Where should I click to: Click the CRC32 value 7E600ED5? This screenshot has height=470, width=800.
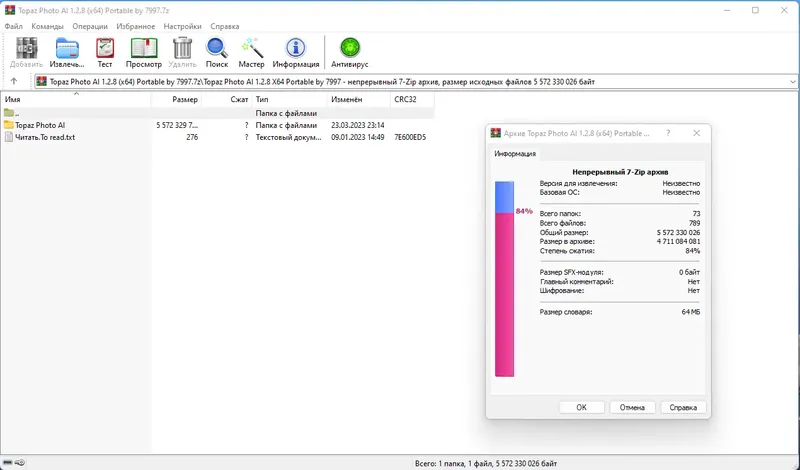410,137
